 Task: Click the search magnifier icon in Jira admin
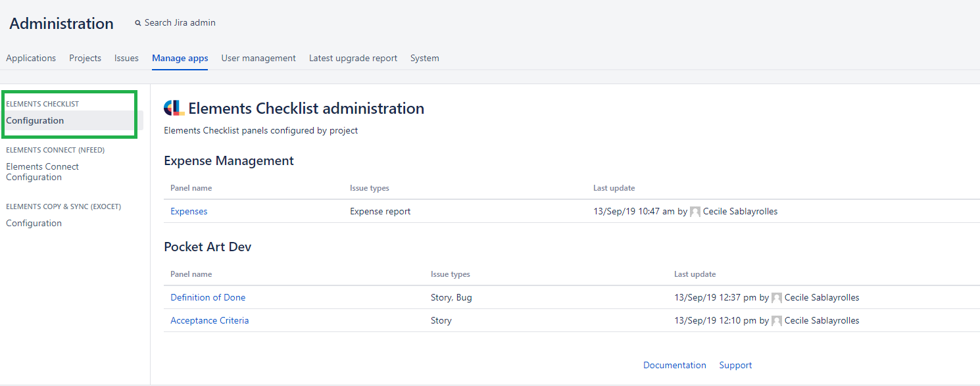tap(137, 22)
